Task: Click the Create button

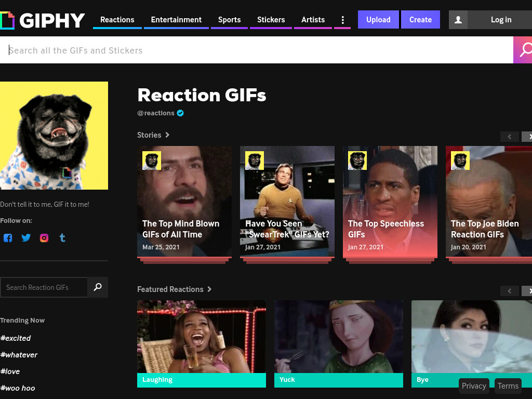Action: tap(420, 20)
